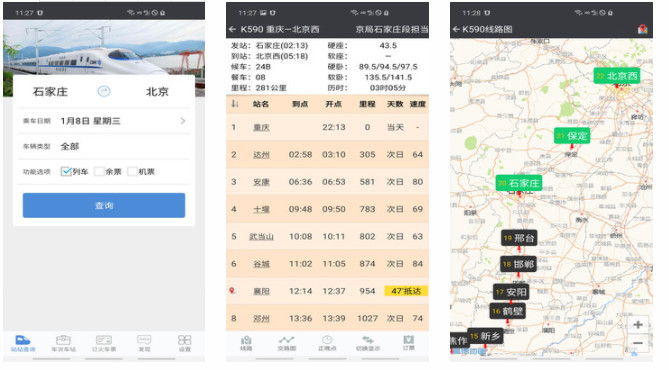Viewport: 669px width, 370px height.
Task: Open 车辆类型 selector showing 全部
Action: click(x=104, y=146)
